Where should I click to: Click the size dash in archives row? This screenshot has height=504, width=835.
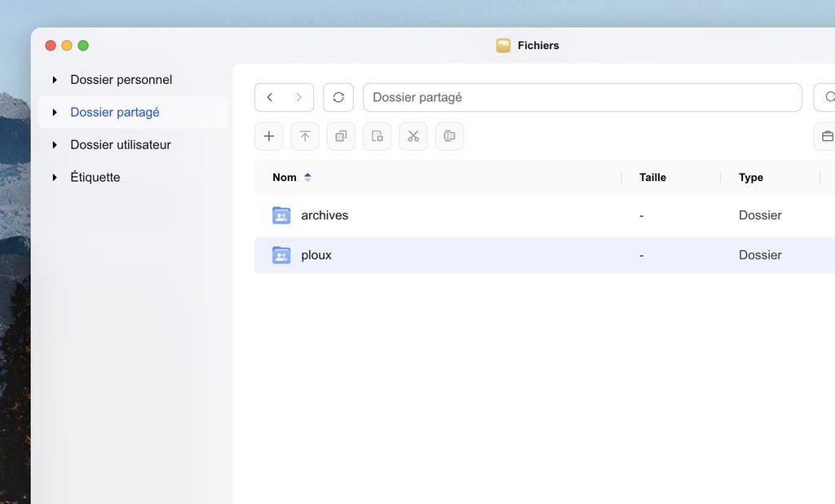(642, 216)
